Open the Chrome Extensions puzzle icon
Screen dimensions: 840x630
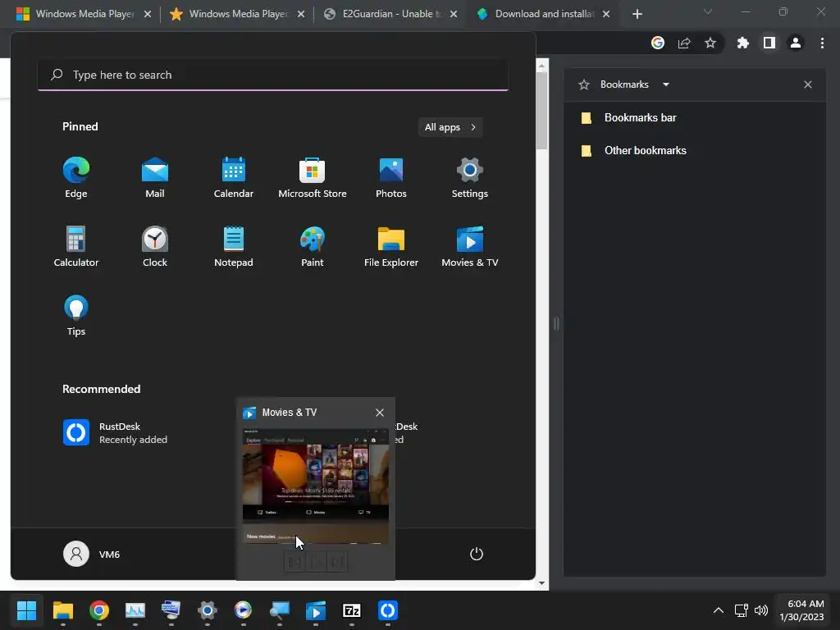click(743, 43)
